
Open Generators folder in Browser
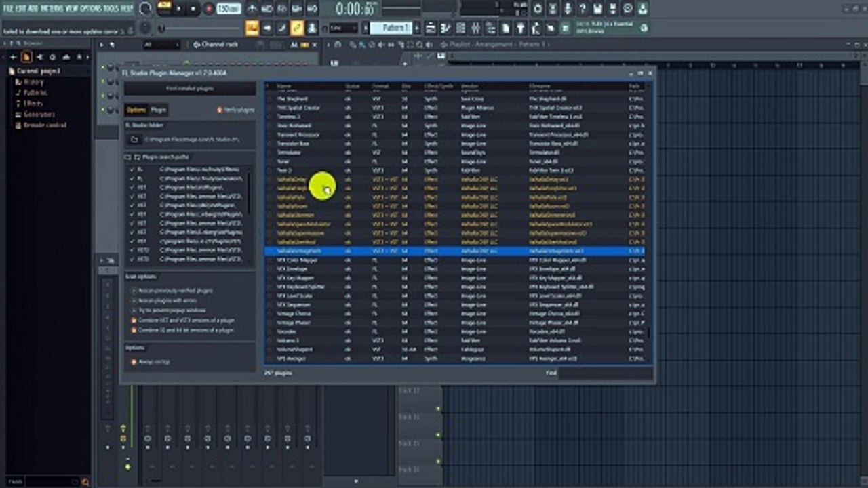(38, 115)
